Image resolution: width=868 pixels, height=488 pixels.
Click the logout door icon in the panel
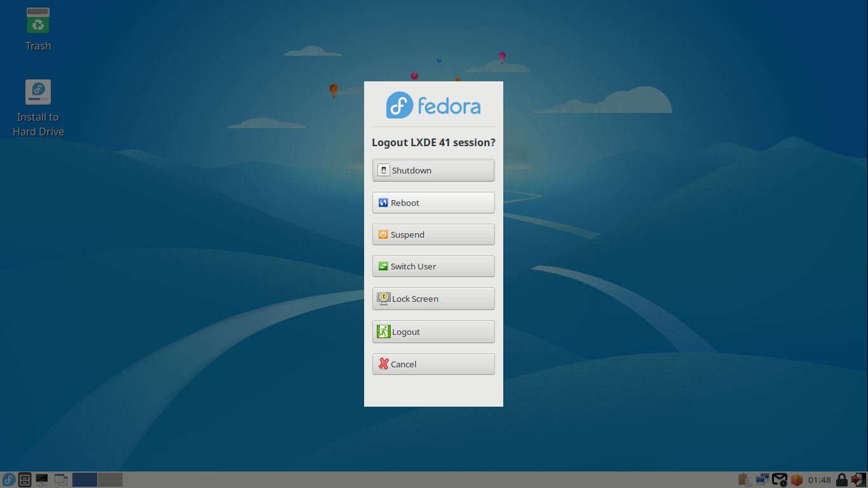[x=859, y=480]
